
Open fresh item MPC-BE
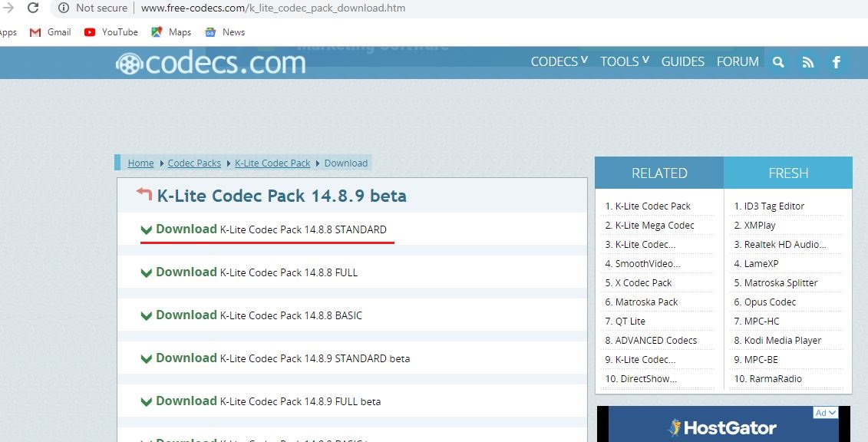click(756, 360)
